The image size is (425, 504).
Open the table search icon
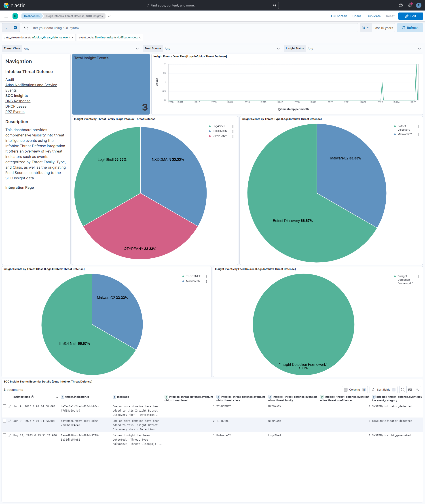click(x=403, y=390)
